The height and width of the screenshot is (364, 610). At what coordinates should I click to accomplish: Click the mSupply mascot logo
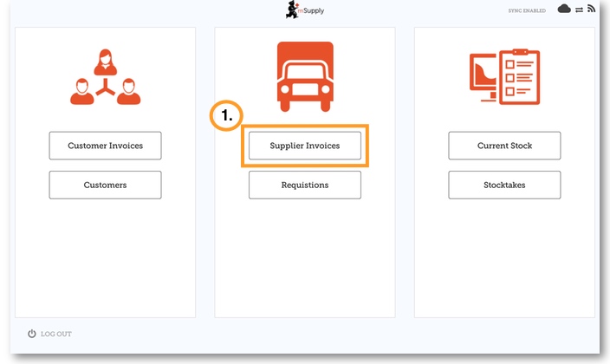[293, 10]
